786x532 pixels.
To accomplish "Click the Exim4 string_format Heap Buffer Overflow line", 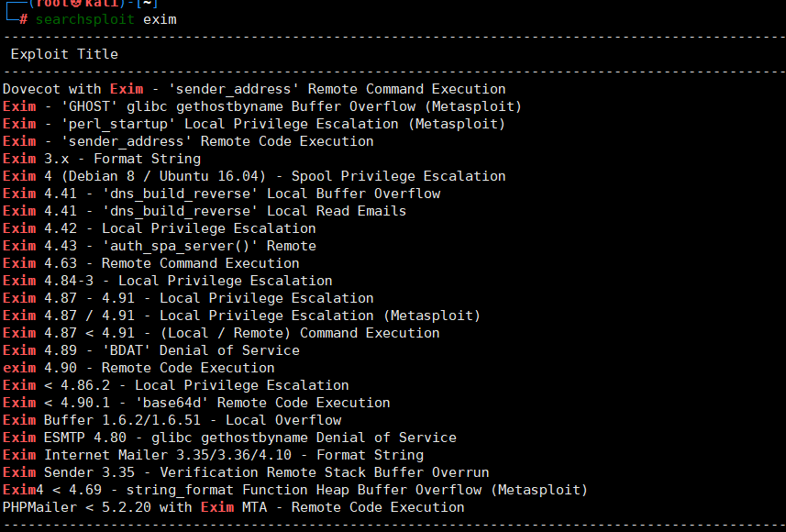I will 295,490.
